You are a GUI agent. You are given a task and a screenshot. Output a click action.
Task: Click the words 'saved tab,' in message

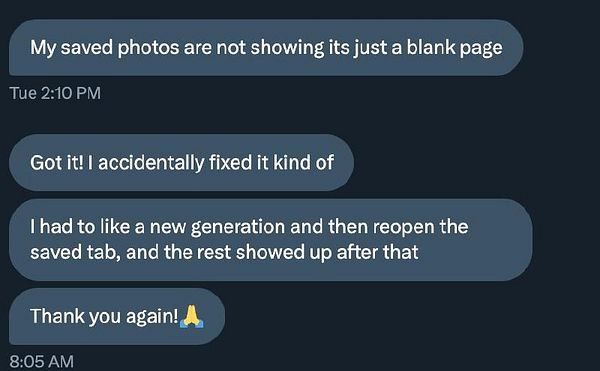click(76, 252)
